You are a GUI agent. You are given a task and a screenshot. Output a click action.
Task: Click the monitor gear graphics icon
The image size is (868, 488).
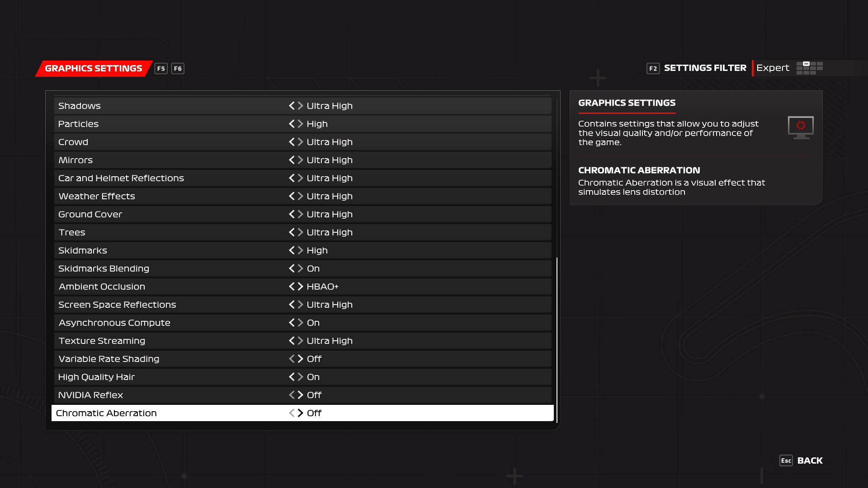point(801,127)
